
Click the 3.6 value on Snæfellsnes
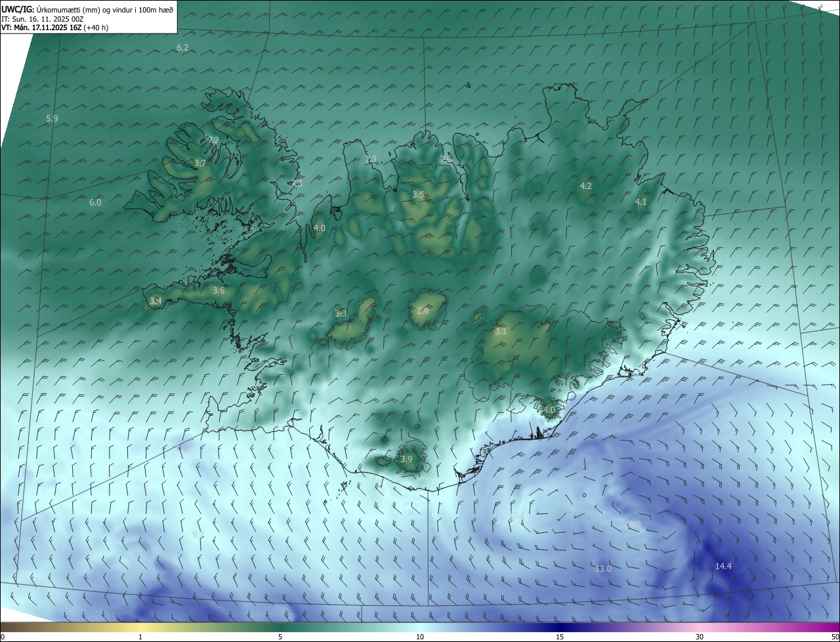tap(219, 291)
